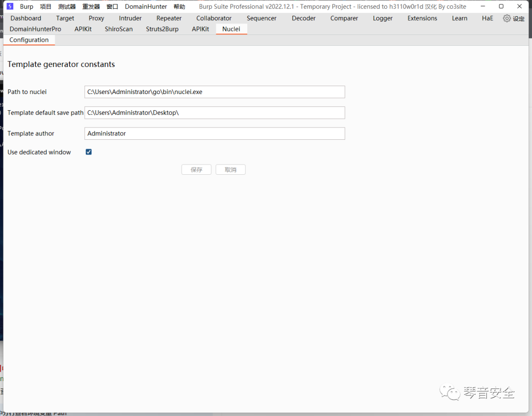This screenshot has height=416, width=532.
Task: Switch to the Struts2Burp tab
Action: pos(162,29)
